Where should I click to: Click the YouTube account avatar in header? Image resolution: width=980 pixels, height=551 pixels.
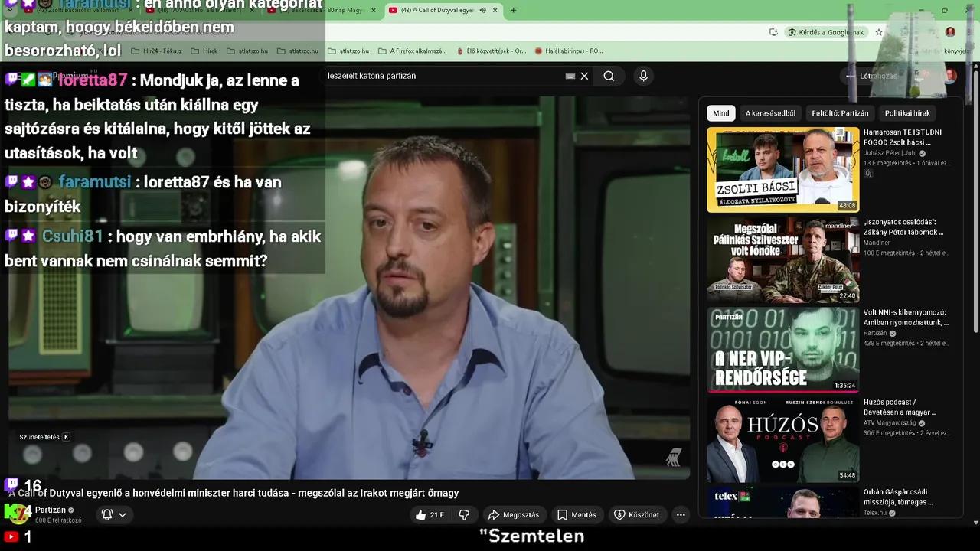(950, 76)
